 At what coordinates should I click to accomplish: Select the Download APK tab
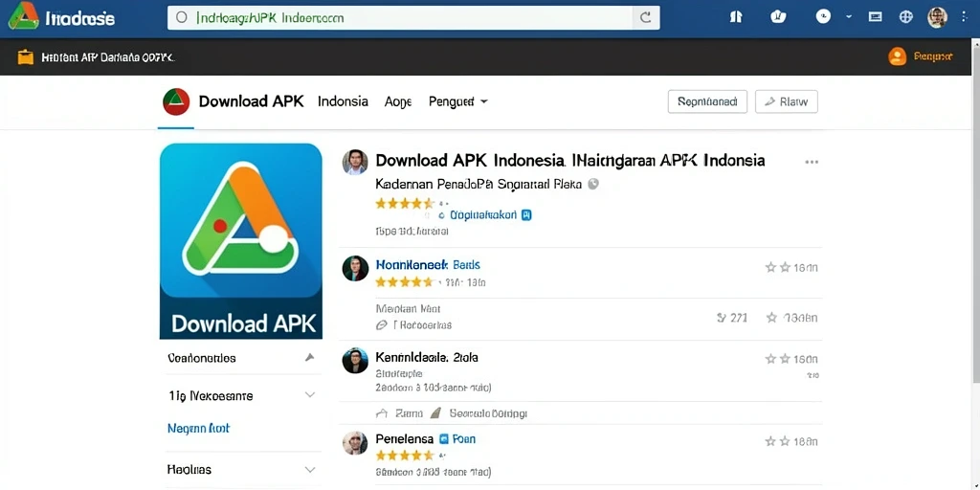(252, 101)
